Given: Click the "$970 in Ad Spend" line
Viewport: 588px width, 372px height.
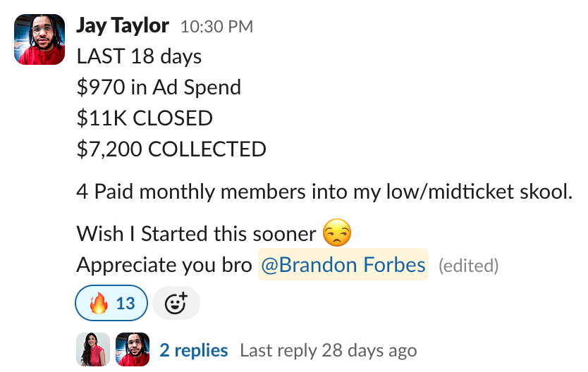Looking at the screenshot, I should 159,87.
